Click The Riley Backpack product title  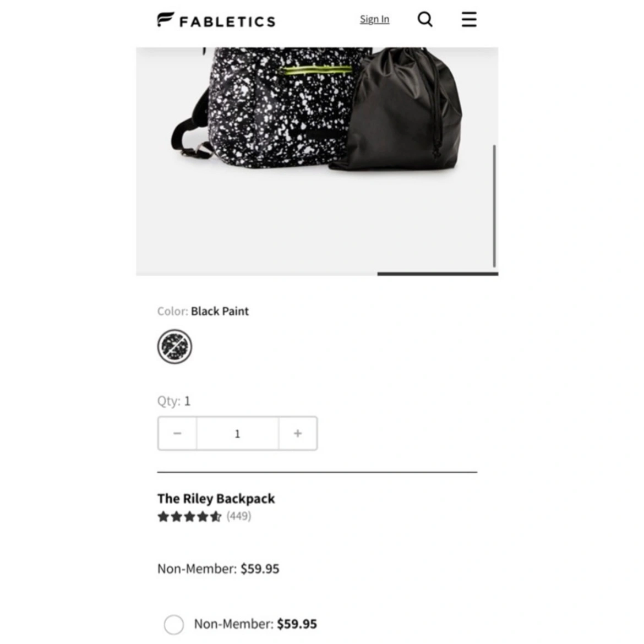click(x=216, y=499)
